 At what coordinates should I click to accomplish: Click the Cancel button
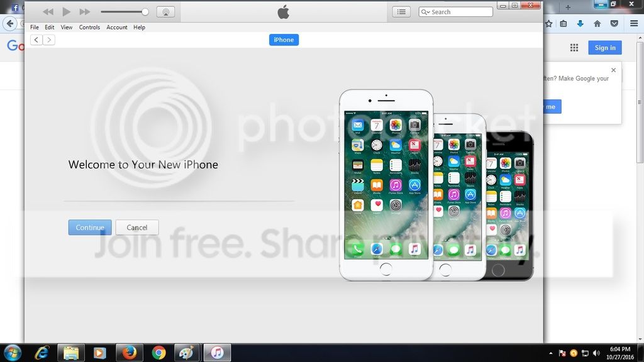pos(137,228)
